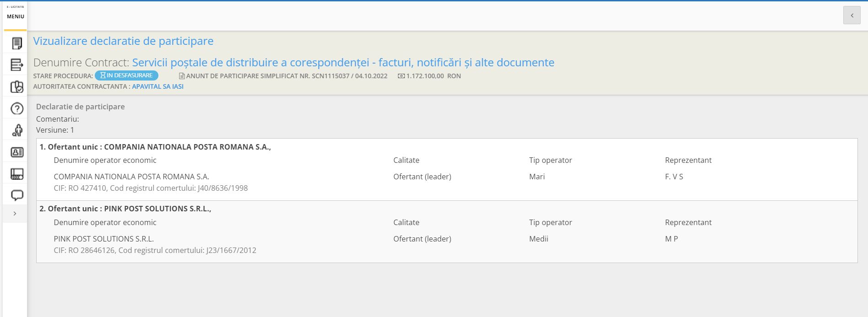Screen dimensions: 868x317
Task: Open the help question mark icon
Action: coord(17,108)
